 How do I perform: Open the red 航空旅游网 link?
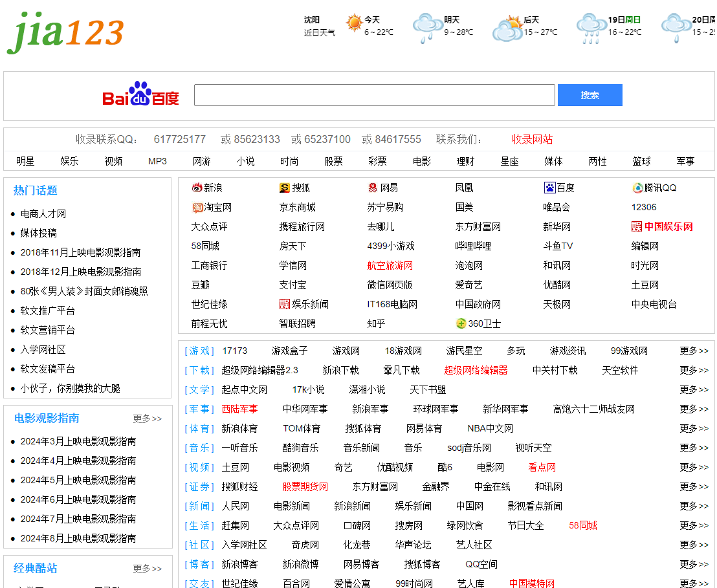pyautogui.click(x=390, y=266)
